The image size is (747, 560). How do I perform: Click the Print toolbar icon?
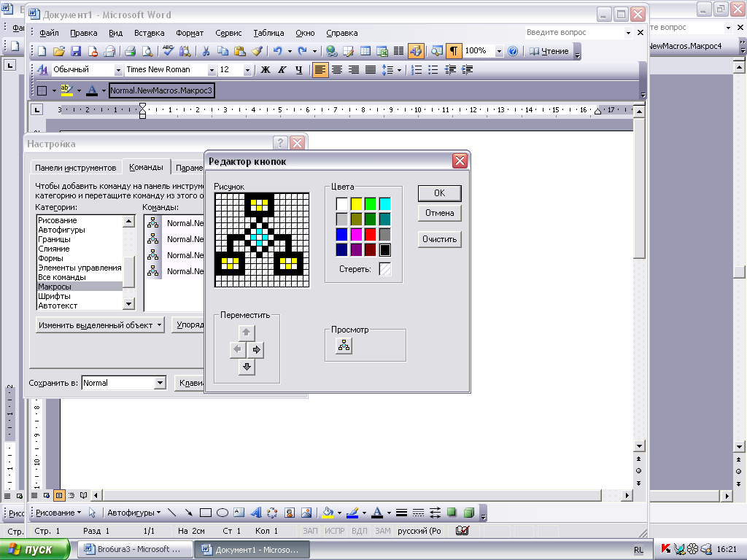pos(130,51)
